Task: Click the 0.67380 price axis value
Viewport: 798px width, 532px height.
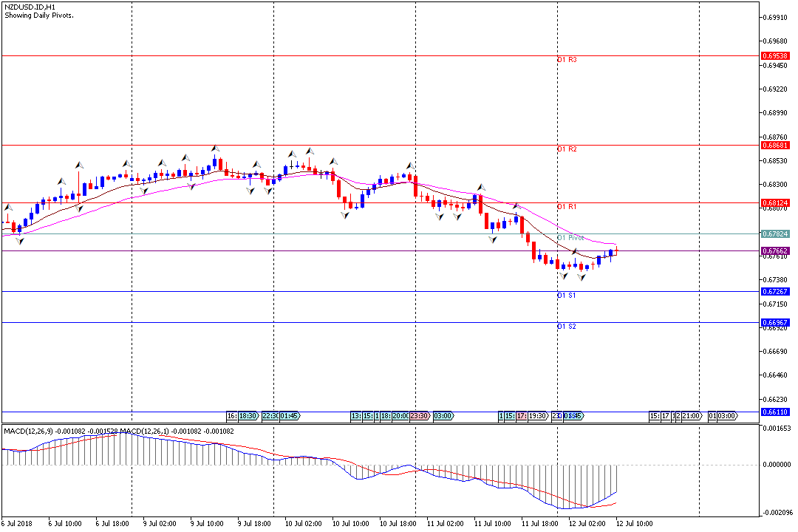Action: [x=775, y=280]
